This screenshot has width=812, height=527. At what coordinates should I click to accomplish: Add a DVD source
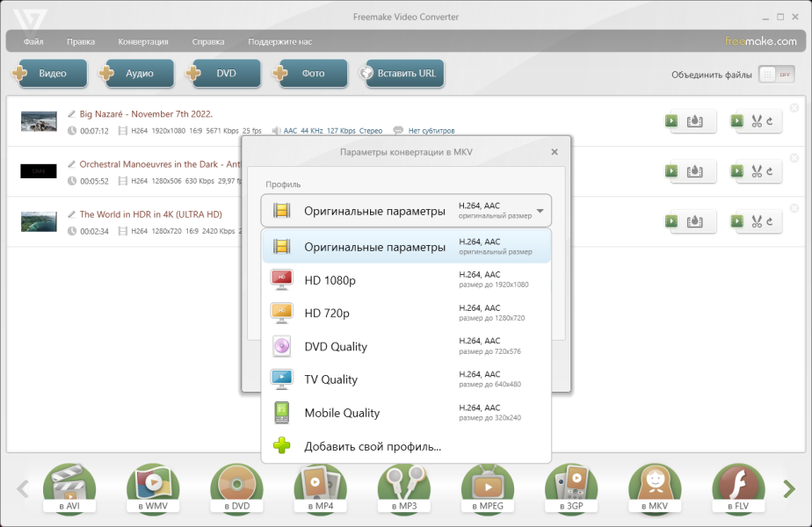tap(224, 74)
